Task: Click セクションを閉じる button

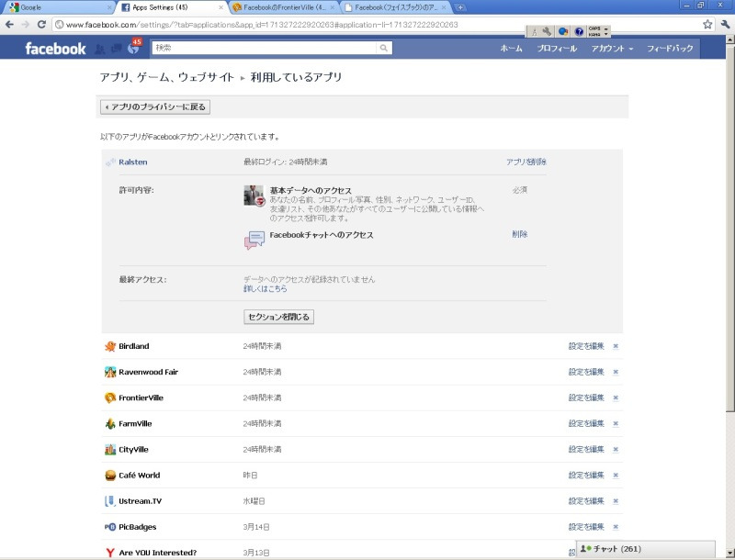Action: 278,317
